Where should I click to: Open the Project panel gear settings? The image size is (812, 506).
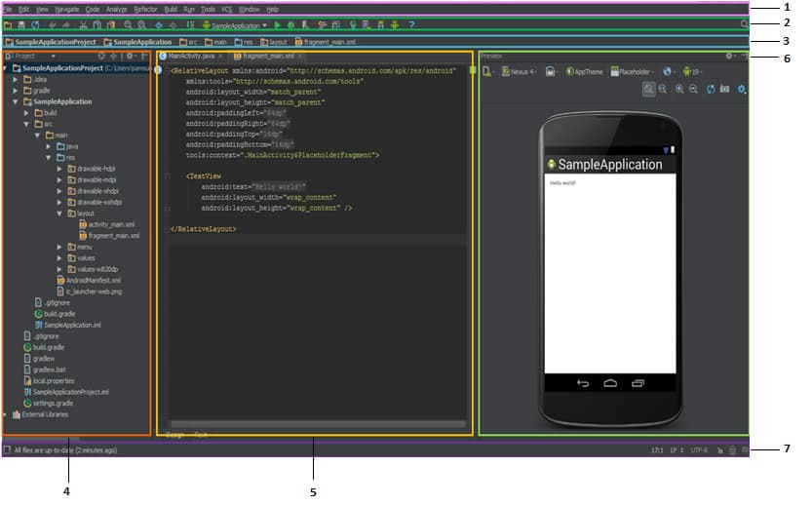point(130,56)
